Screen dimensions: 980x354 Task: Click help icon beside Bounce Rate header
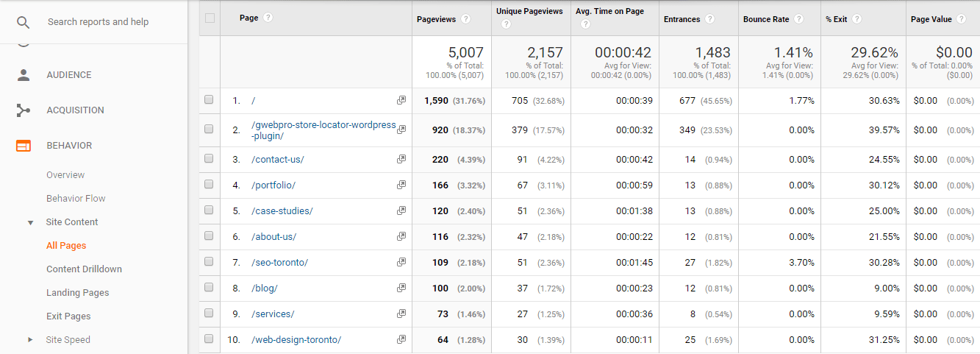coord(798,19)
